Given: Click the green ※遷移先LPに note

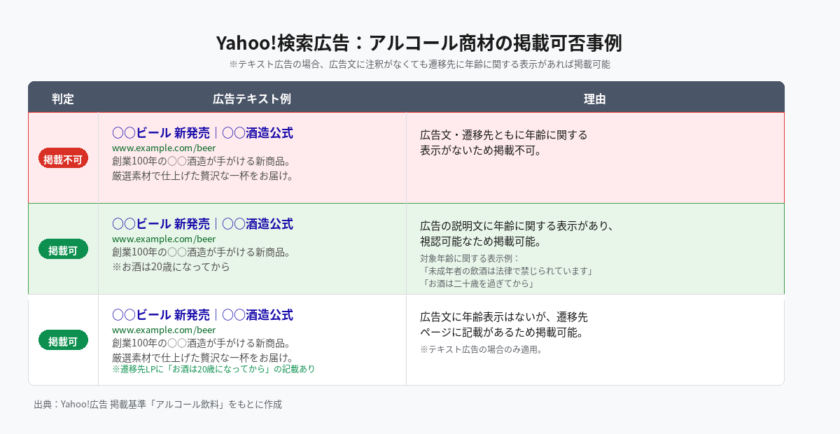Looking at the screenshot, I should click(x=213, y=369).
